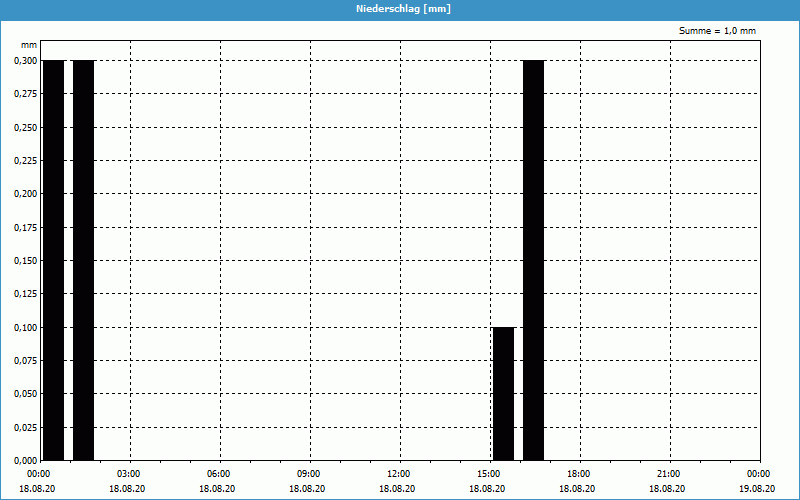Select the 19.08.20 date label
The width and height of the screenshot is (800, 500).
(757, 489)
